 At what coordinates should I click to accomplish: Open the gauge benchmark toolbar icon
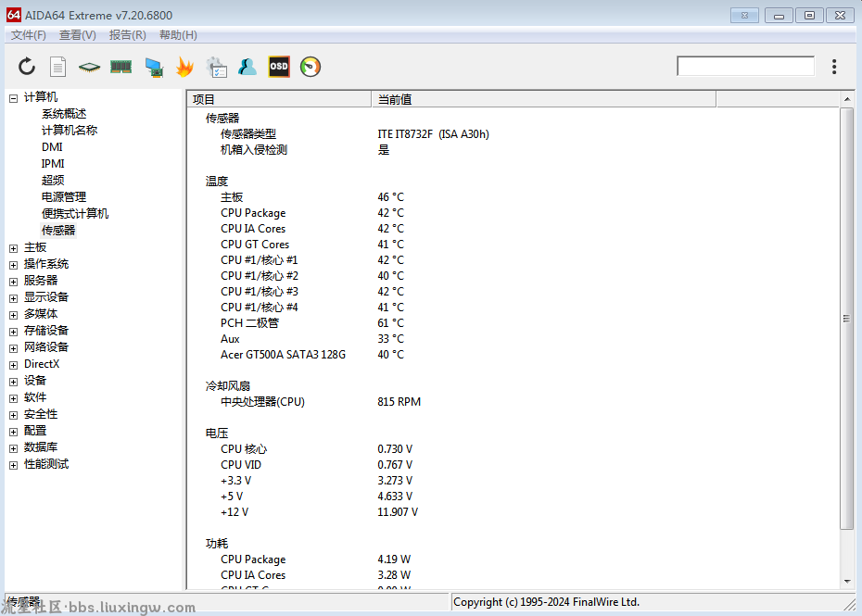pyautogui.click(x=311, y=67)
